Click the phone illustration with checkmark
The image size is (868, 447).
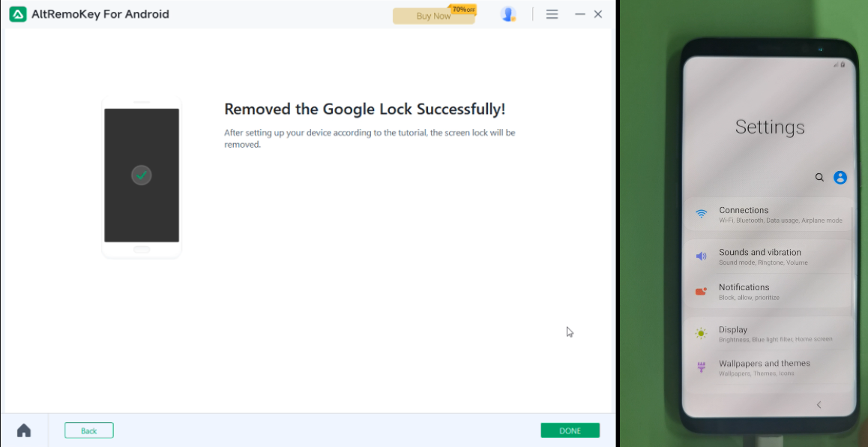point(142,177)
